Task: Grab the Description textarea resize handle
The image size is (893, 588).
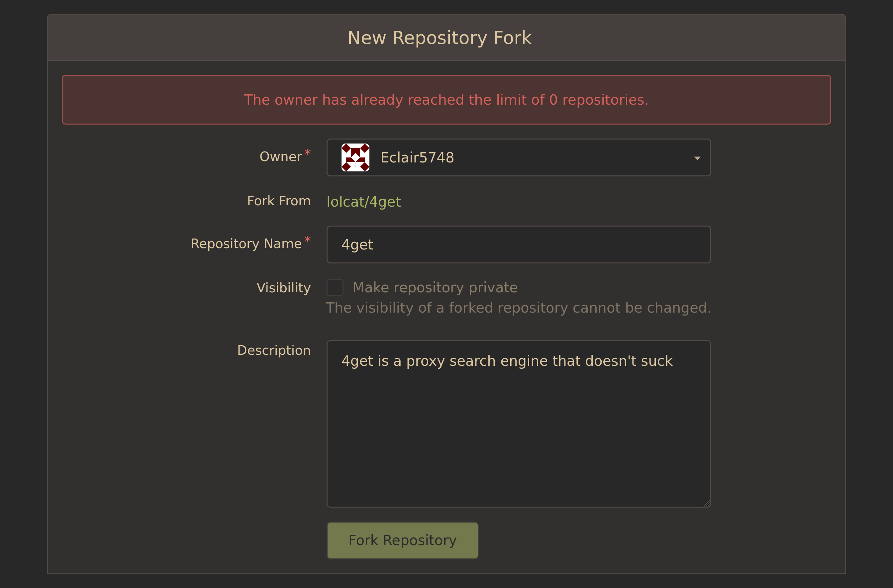Action: tap(707, 503)
